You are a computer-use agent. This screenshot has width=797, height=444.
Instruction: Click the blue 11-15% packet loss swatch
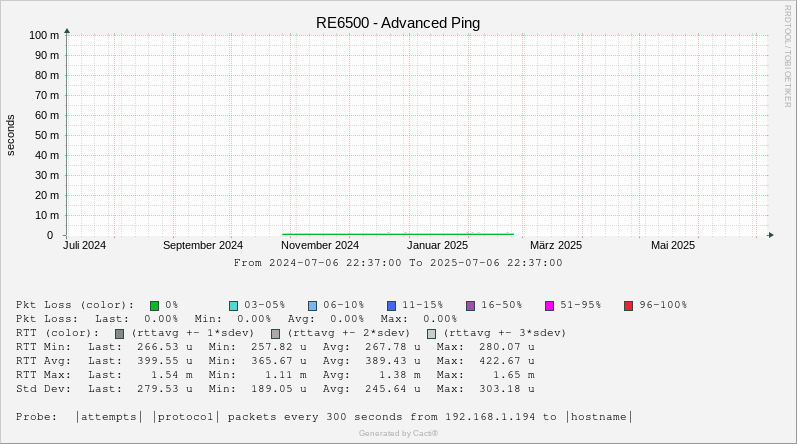(x=391, y=306)
